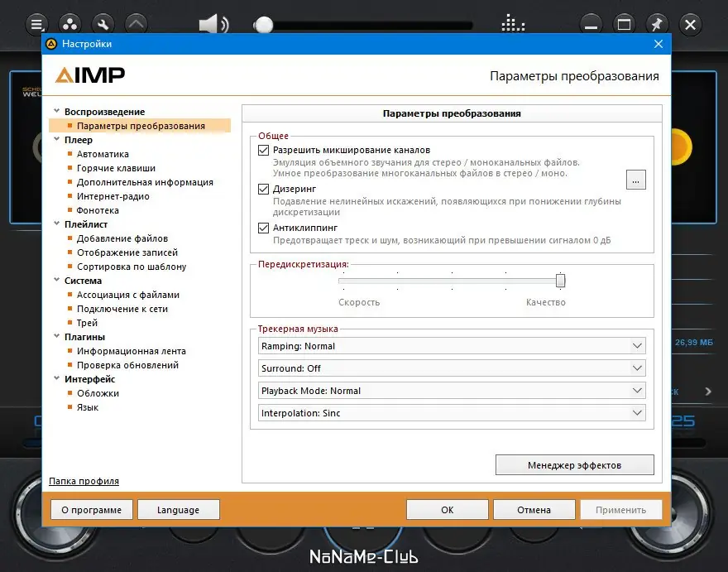Open the equalizer bars icon in player
Viewport: 728px width, 572px height.
(513, 23)
